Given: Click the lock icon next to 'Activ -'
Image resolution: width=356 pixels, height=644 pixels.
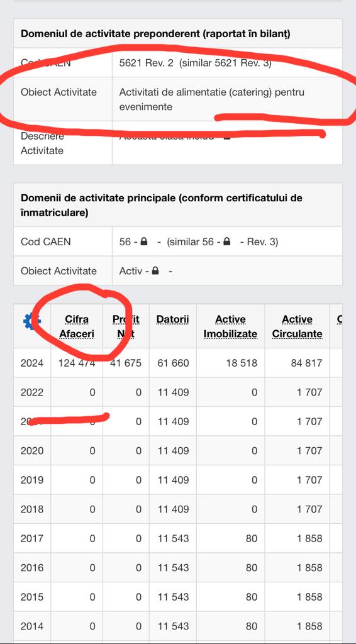Looking at the screenshot, I should tap(155, 271).
